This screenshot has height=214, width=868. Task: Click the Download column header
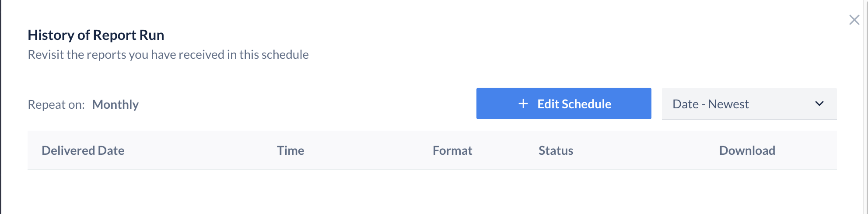(x=747, y=150)
